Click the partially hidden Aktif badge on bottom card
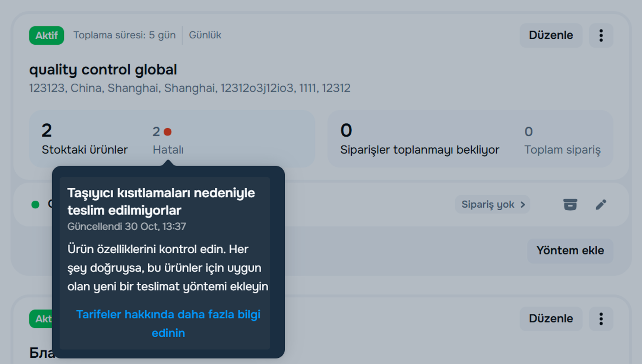642x364 pixels. tap(41, 319)
